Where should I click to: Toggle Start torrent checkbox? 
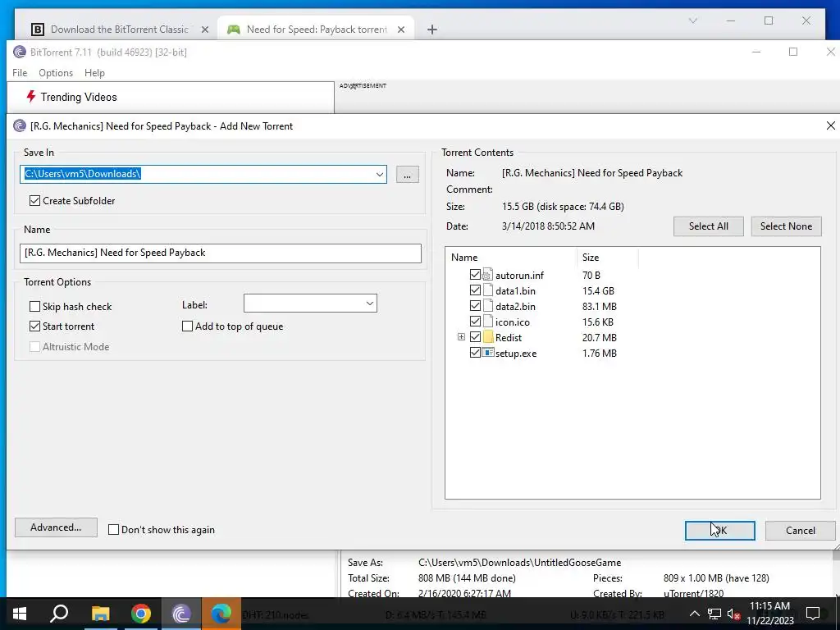(34, 326)
